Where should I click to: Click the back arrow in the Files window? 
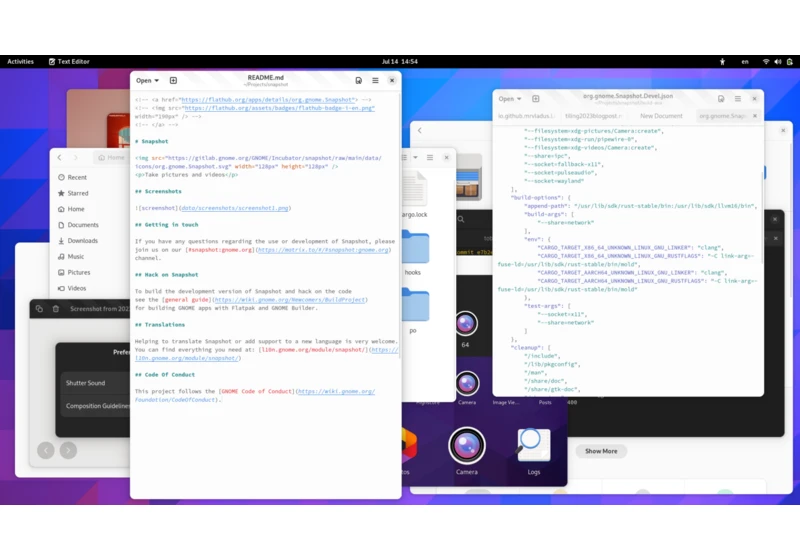[60, 158]
